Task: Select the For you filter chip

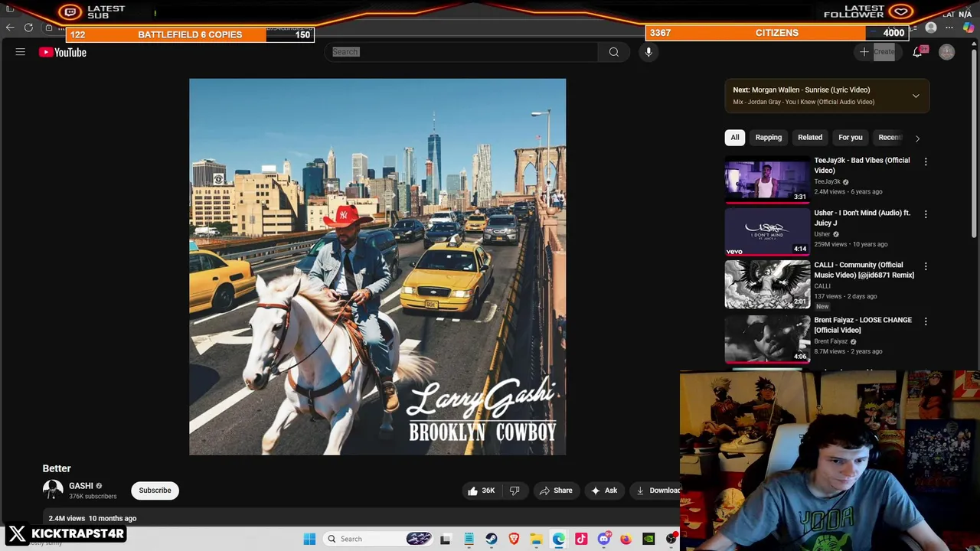Action: pos(850,138)
